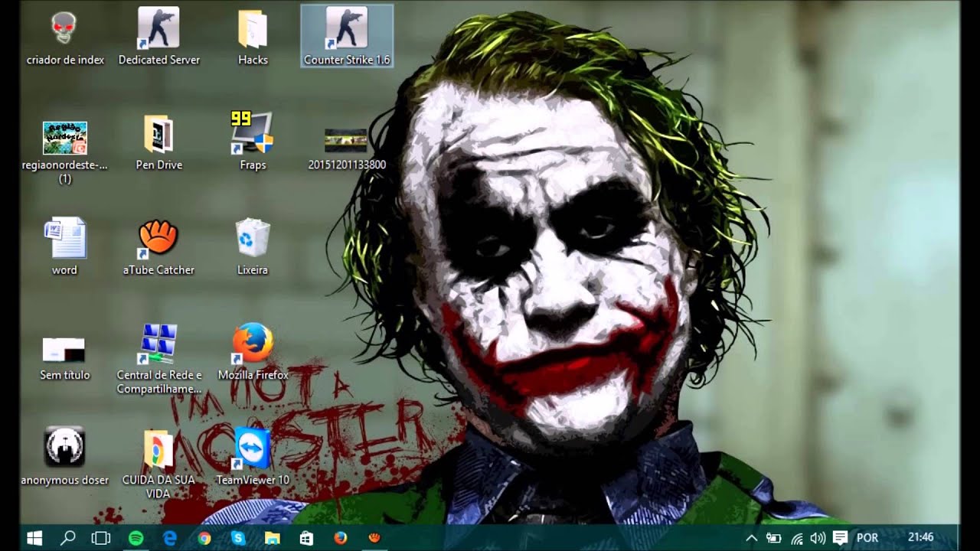Viewport: 980px width, 551px height.
Task: Select the aTube Catcher shortcut
Action: (158, 247)
